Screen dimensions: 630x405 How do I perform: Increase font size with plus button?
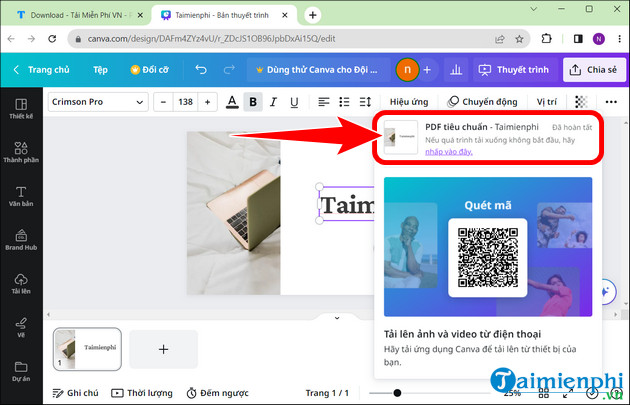[207, 102]
